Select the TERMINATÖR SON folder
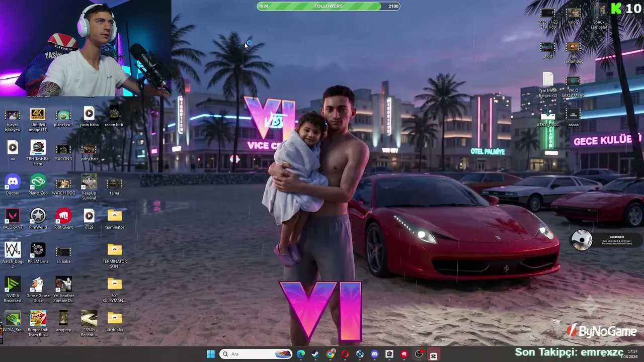Image resolution: width=644 pixels, height=362 pixels. 115,255
